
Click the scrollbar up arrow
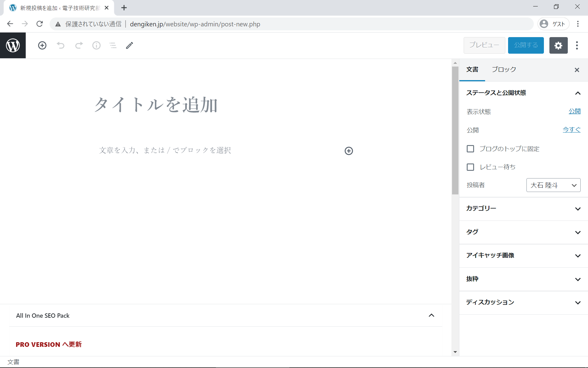pyautogui.click(x=455, y=63)
